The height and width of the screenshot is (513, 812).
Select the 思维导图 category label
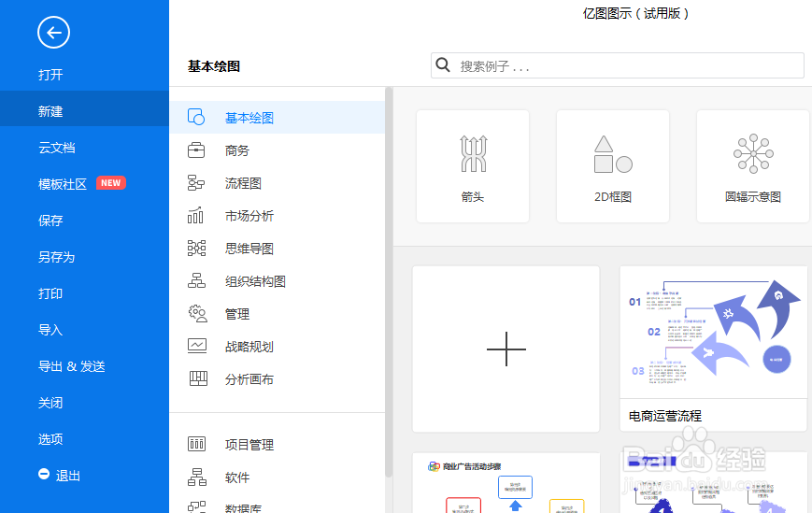[x=249, y=249]
